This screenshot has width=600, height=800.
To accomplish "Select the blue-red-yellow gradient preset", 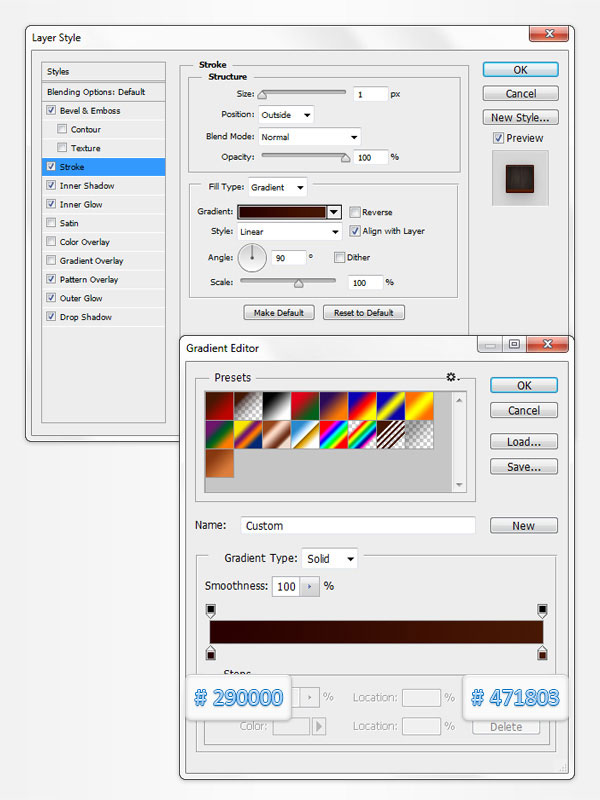I will 362,406.
